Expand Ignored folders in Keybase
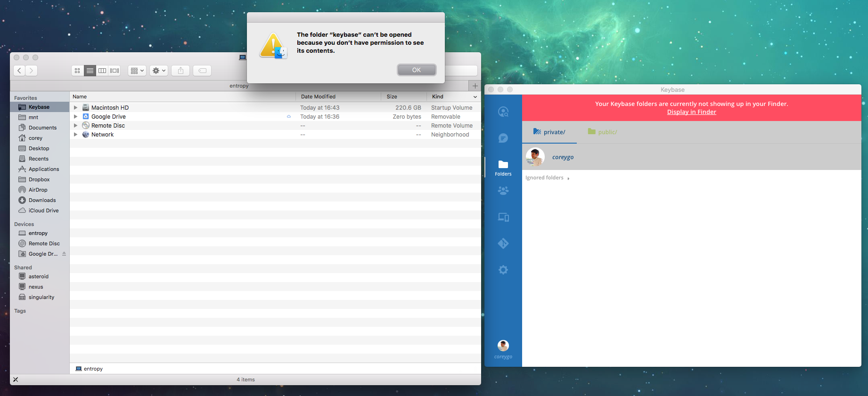 pos(548,178)
